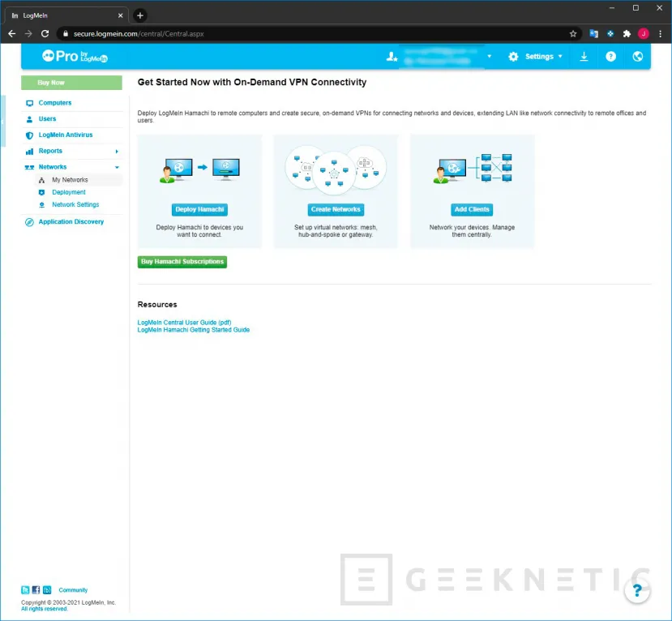Select My Networks submenu item
The width and height of the screenshot is (672, 621).
(x=70, y=180)
